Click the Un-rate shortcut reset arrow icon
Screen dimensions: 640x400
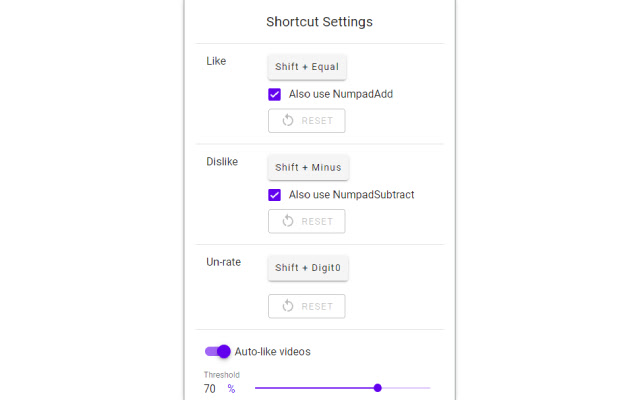pos(288,306)
